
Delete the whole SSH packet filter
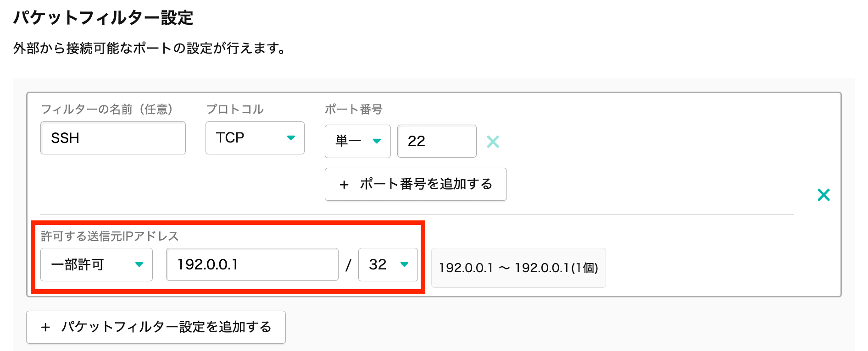coord(823,195)
